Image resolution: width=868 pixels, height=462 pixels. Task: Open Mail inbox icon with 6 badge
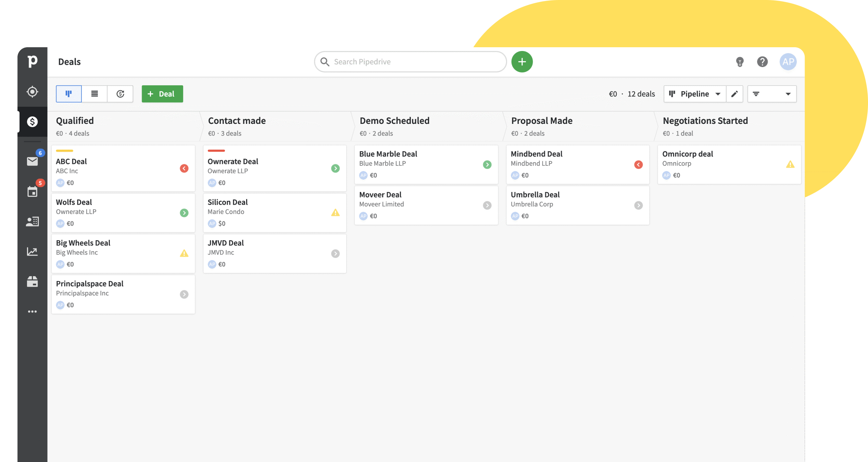(33, 161)
